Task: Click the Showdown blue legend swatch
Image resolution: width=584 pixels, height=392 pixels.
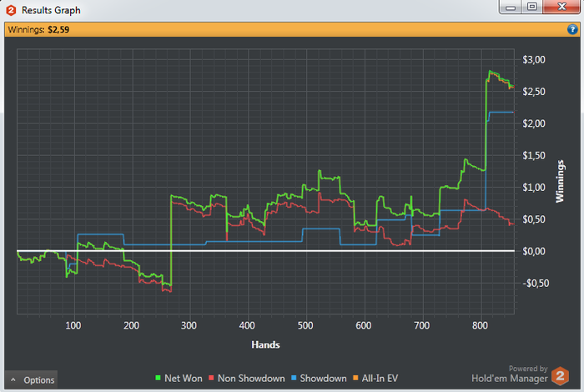Action: point(294,378)
